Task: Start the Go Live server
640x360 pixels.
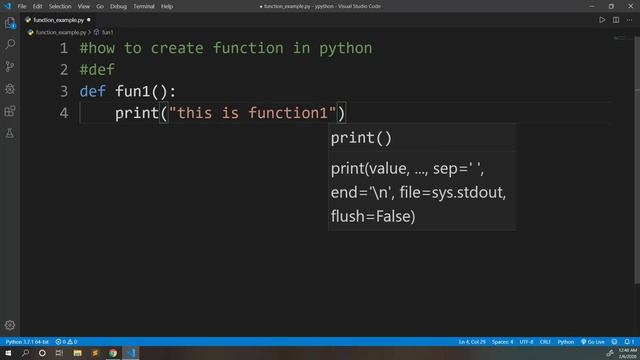Action: 593,342
